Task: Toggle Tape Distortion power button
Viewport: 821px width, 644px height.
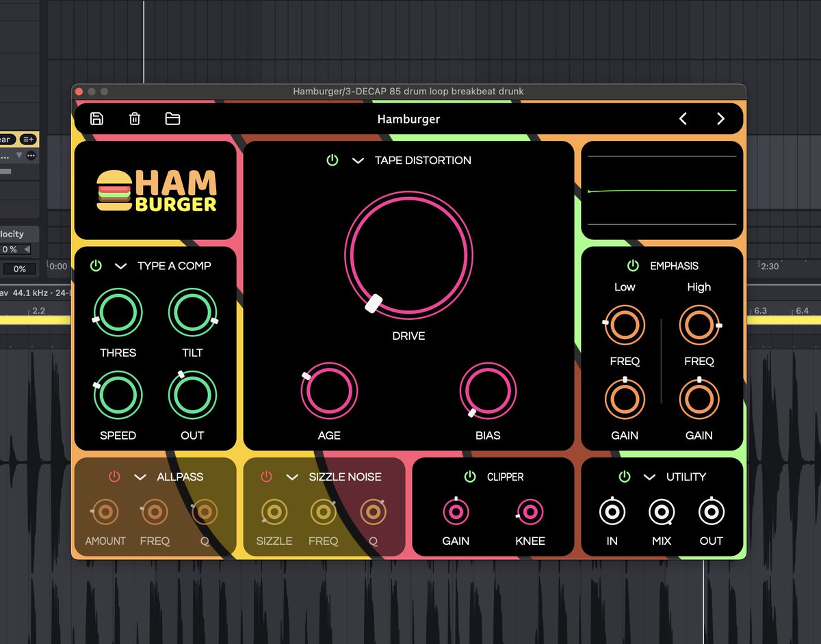Action: pos(332,161)
